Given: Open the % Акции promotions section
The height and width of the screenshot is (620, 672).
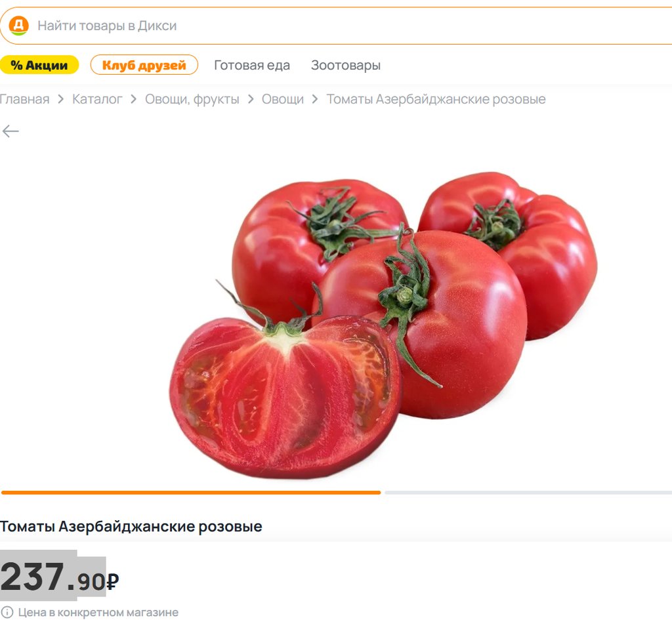Looking at the screenshot, I should pyautogui.click(x=39, y=65).
